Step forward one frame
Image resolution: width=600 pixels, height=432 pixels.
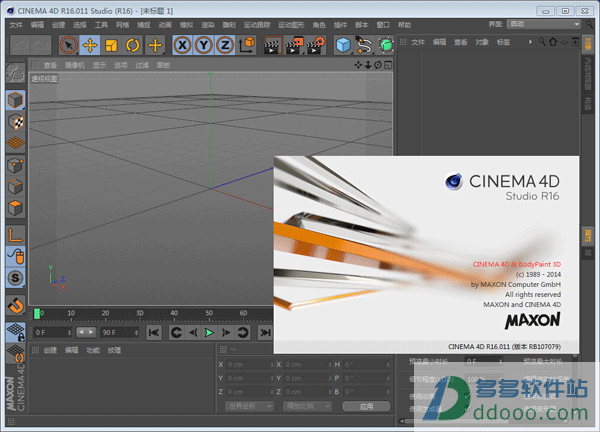[x=226, y=333]
